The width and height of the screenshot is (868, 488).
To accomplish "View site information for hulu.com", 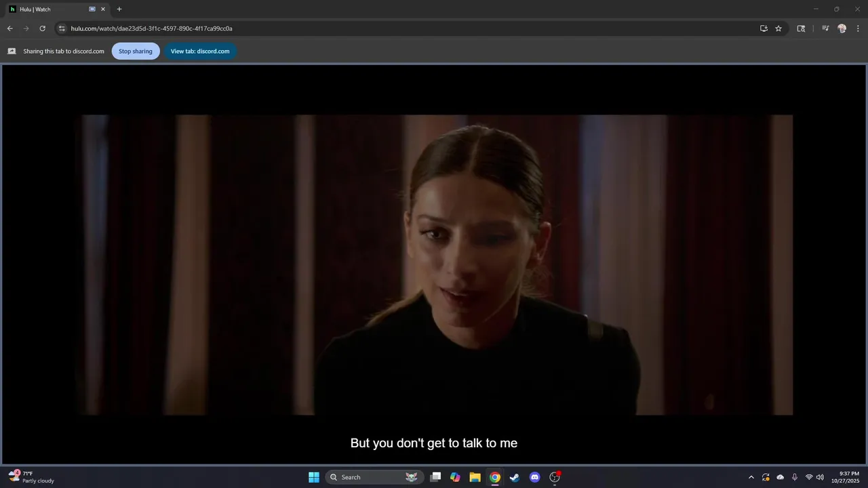I will coord(62,28).
